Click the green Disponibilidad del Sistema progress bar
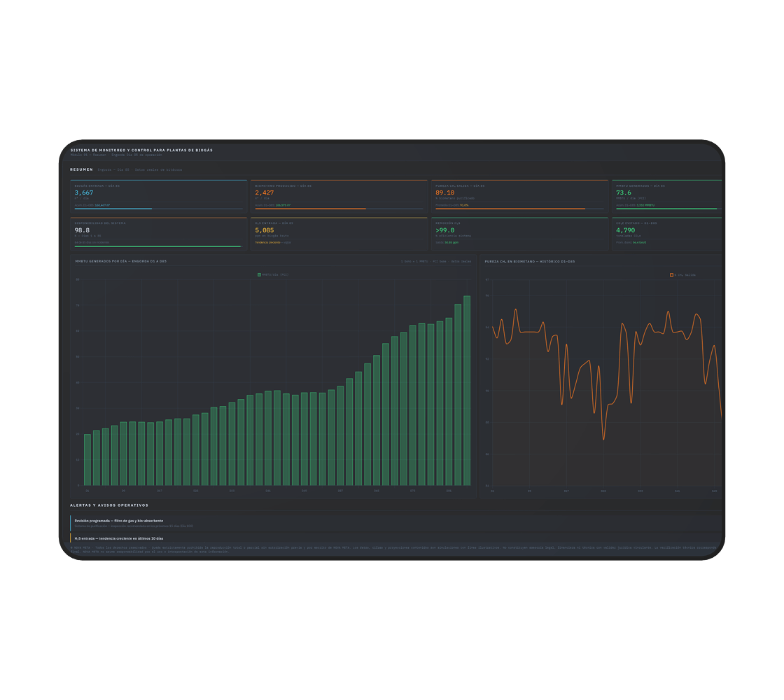The image size is (784, 700). tap(157, 246)
